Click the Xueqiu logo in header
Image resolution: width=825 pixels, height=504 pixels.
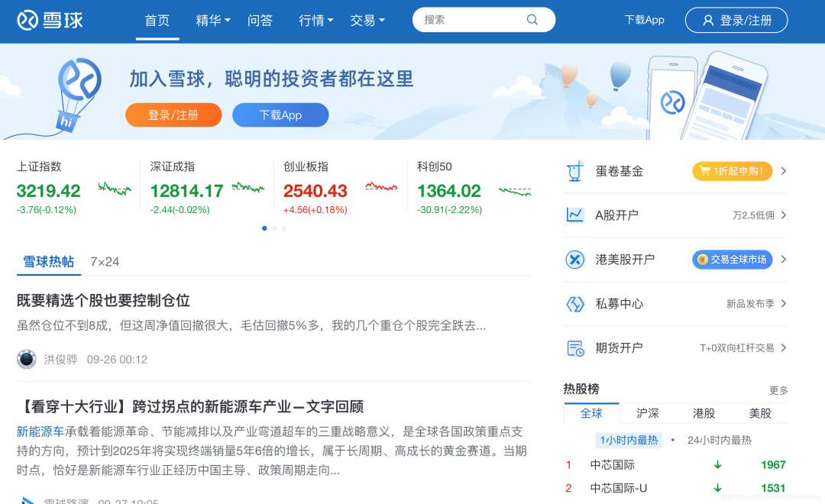[50, 21]
